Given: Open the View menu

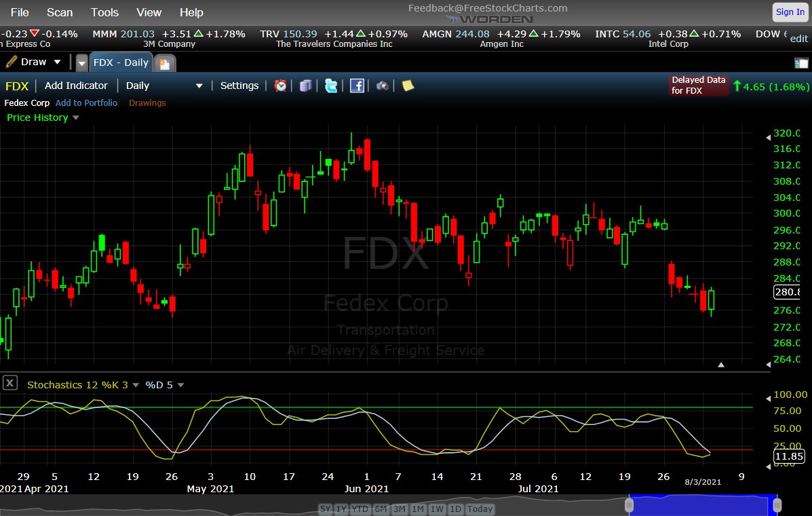Looking at the screenshot, I should coord(149,12).
